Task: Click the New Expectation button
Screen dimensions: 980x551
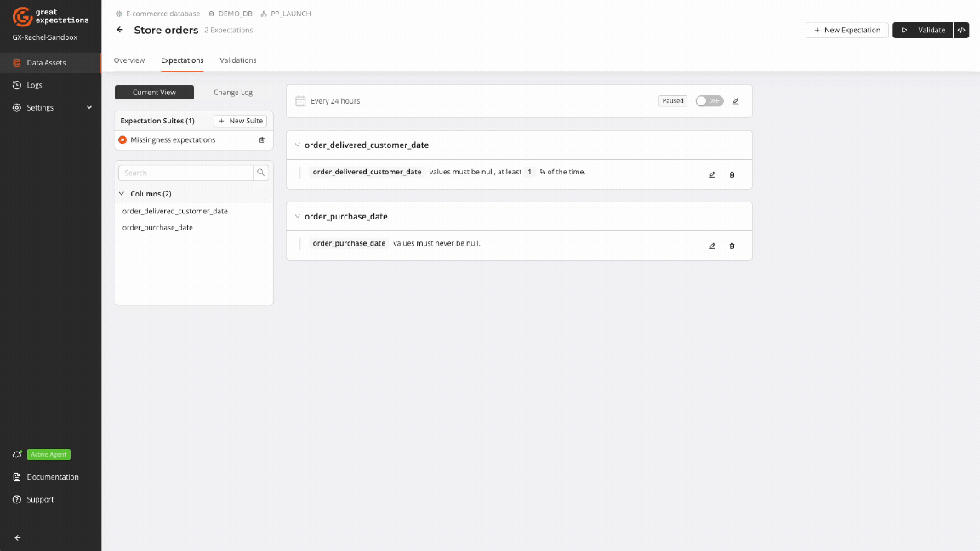Action: coord(846,30)
